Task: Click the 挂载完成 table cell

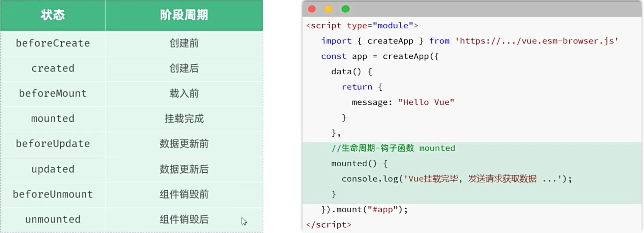Action: 184,119
